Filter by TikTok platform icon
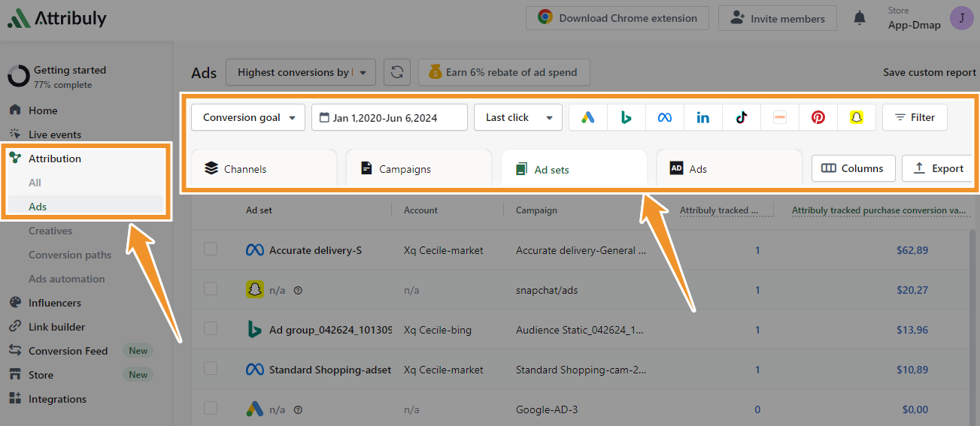980x426 pixels. pos(742,117)
